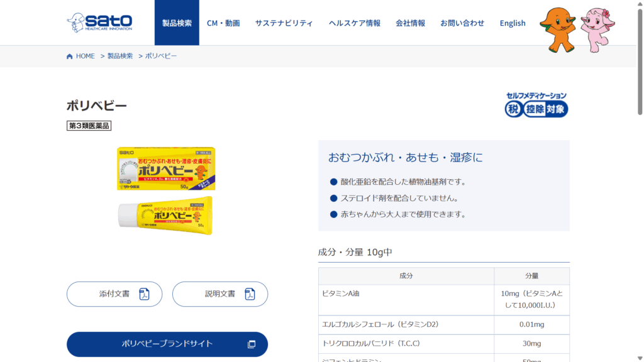Screen dimensions: 644x362
Task: Click the PDF icon on 添付文書 button
Action: pos(144,294)
